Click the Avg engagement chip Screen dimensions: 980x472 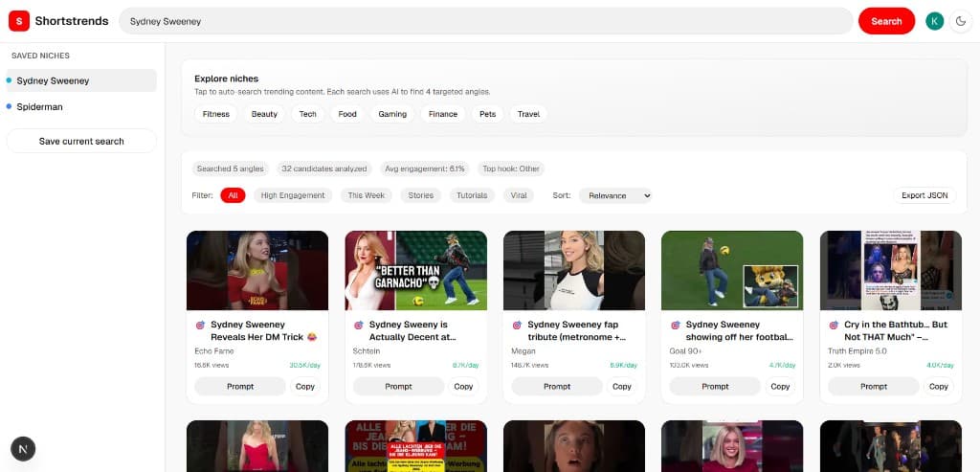click(x=425, y=169)
